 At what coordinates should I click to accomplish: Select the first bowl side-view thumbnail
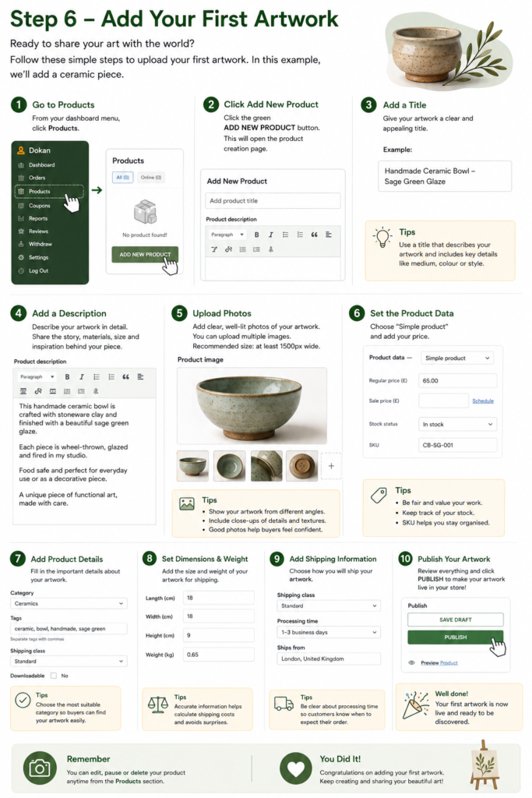[192, 466]
